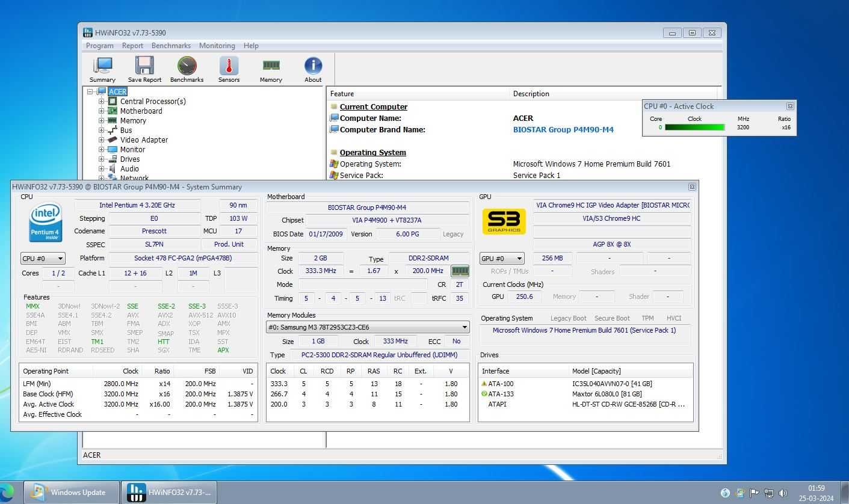Expand the Monitor tree node
This screenshot has width=849, height=504.
tap(102, 149)
